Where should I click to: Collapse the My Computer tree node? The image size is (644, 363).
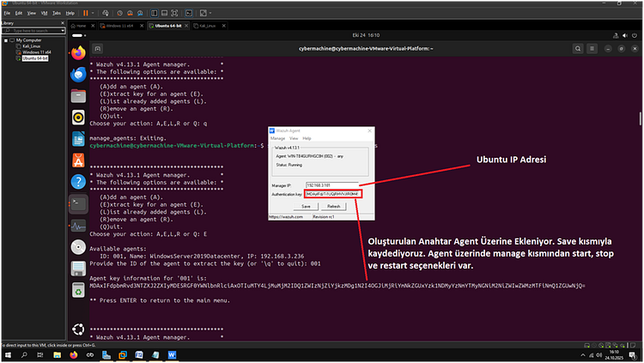pos(6,40)
